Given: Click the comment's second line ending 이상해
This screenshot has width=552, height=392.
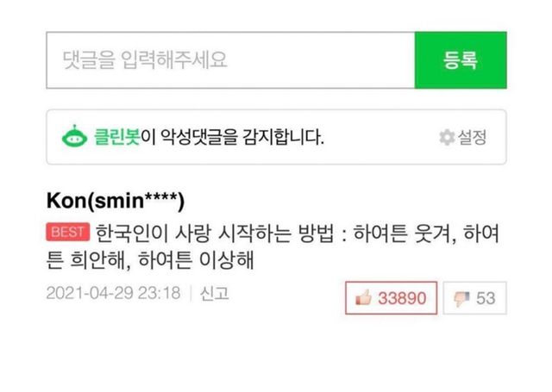Looking at the screenshot, I should (150, 260).
